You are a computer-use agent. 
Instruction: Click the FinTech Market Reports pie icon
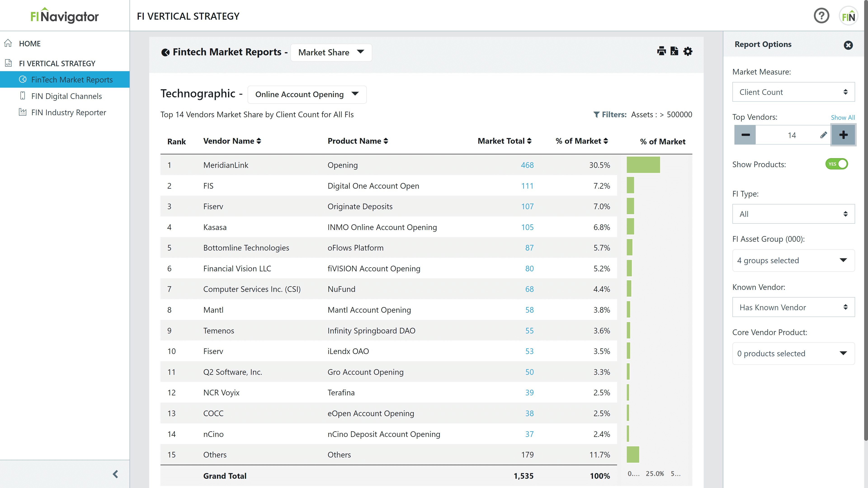[23, 80]
